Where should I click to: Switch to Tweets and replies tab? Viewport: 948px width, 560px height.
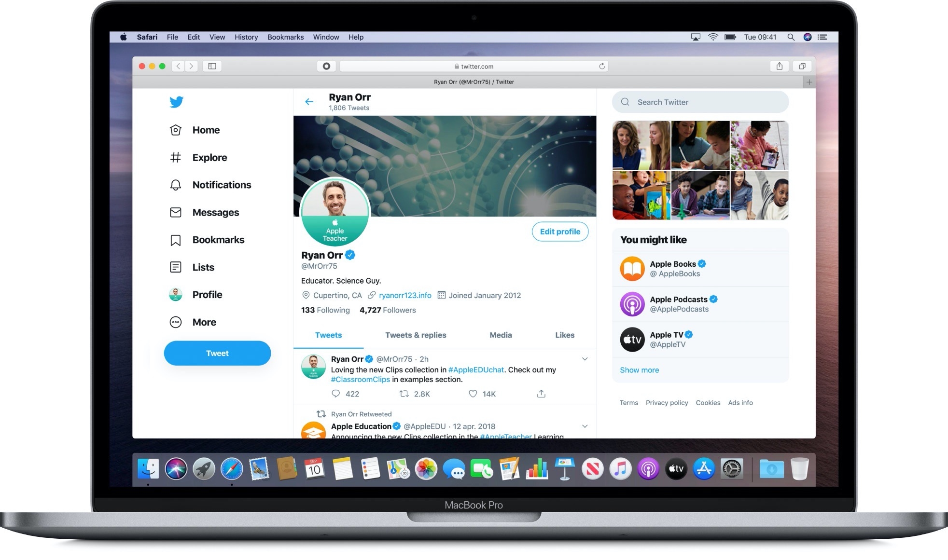tap(416, 335)
